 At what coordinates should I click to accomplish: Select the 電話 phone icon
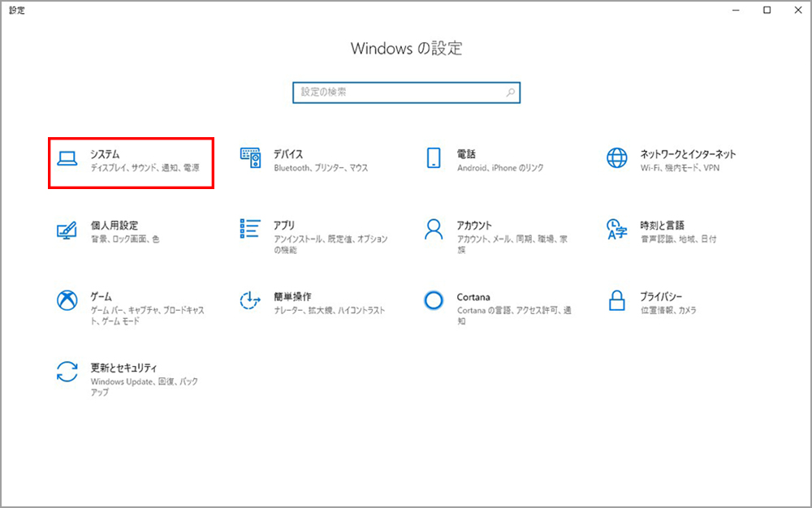[434, 157]
